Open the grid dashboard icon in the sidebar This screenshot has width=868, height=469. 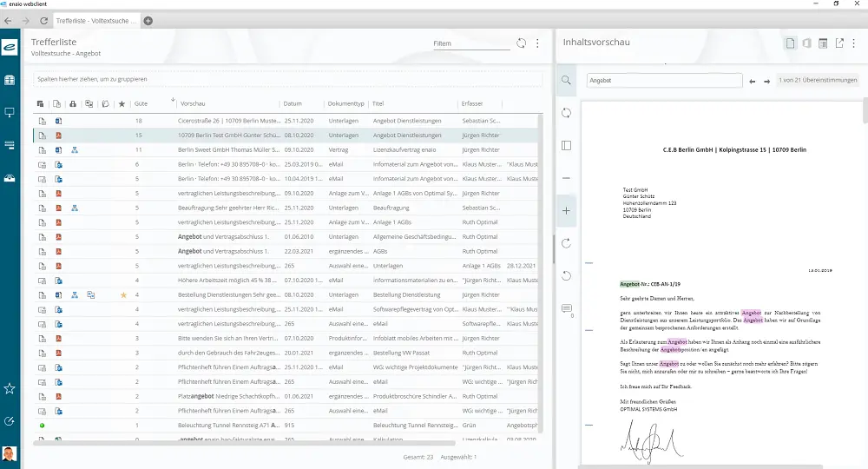coord(10,80)
